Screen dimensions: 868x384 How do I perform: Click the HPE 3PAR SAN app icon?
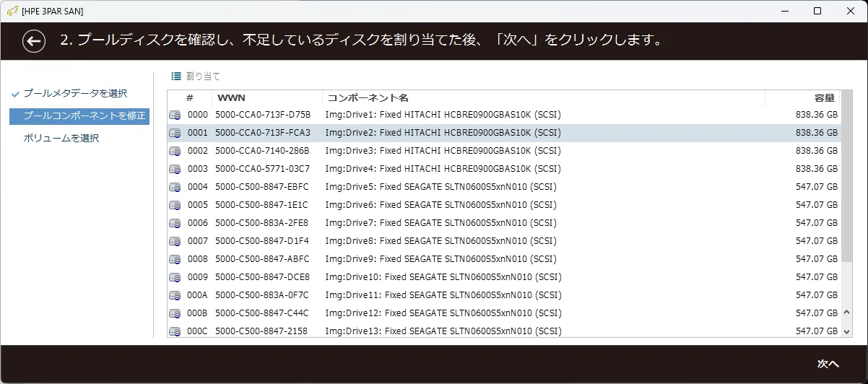[x=12, y=11]
